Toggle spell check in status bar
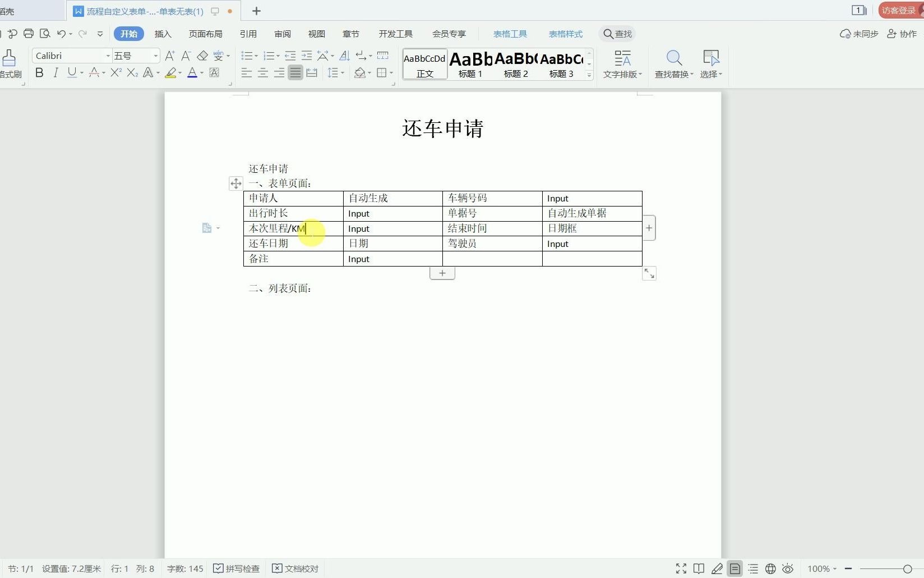Screen dimensions: 924x578 (x=237, y=568)
